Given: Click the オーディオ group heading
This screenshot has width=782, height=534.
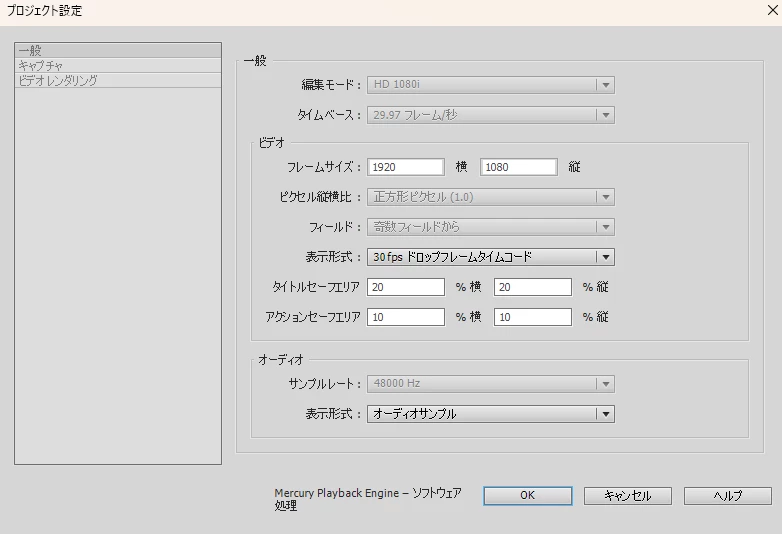Looking at the screenshot, I should click(281, 359).
